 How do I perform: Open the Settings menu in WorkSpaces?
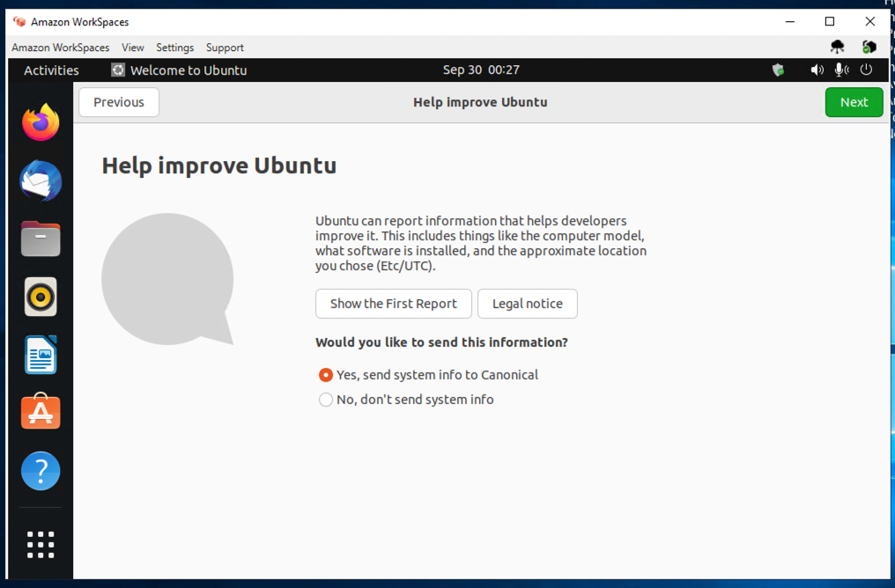[x=174, y=48]
